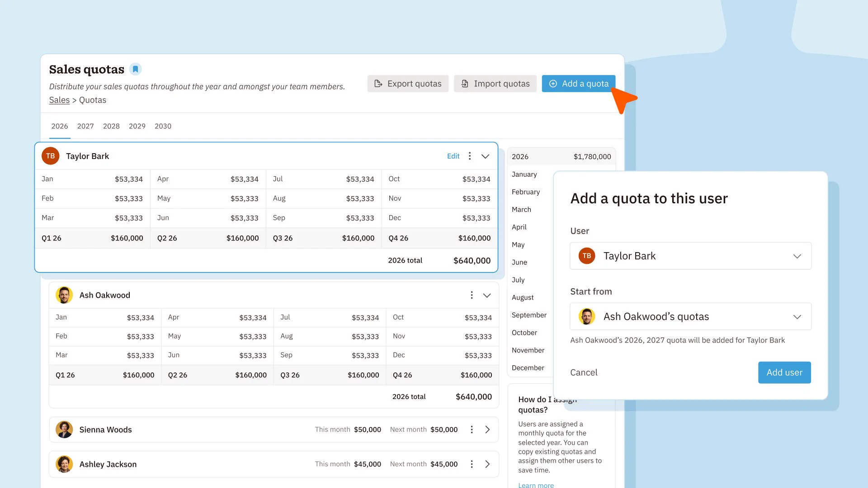
Task: Switch to the 2027 year tab
Action: click(85, 126)
